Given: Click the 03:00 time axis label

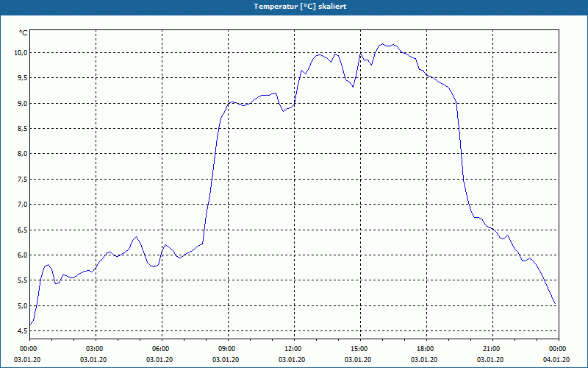Looking at the screenshot, I should (93, 349).
